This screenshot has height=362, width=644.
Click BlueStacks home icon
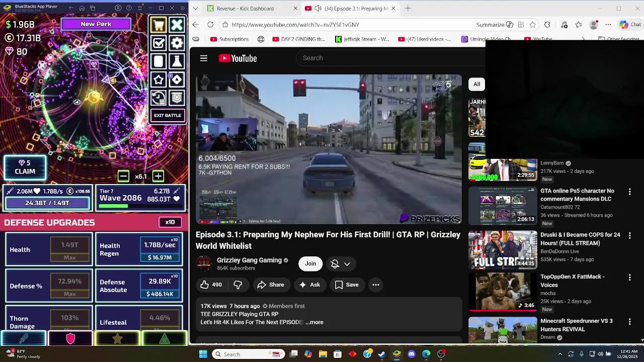[82, 8]
